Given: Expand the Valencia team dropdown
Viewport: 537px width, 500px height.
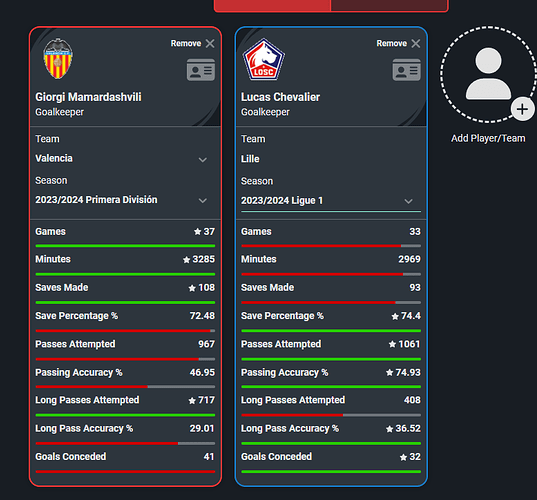Looking at the screenshot, I should click(203, 160).
